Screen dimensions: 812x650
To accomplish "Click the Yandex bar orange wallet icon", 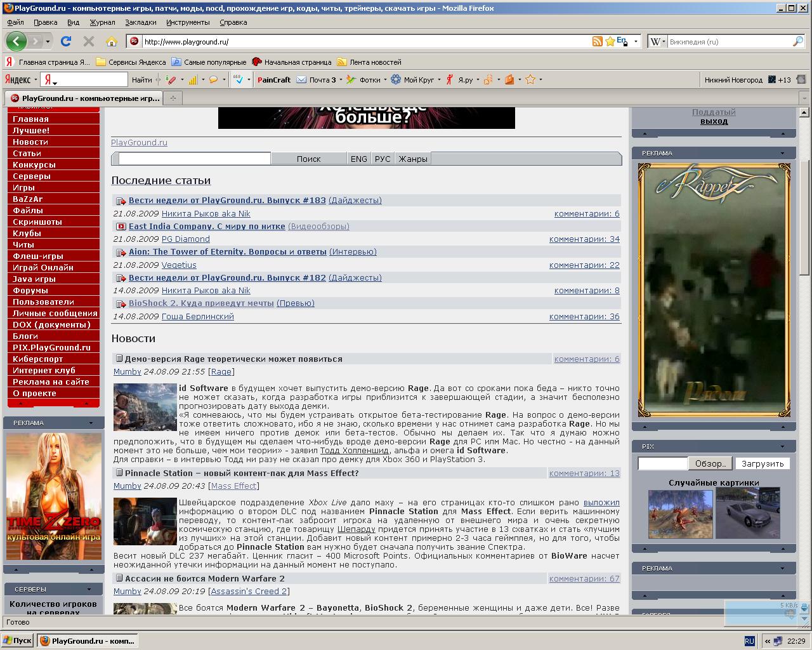I will click(x=509, y=79).
